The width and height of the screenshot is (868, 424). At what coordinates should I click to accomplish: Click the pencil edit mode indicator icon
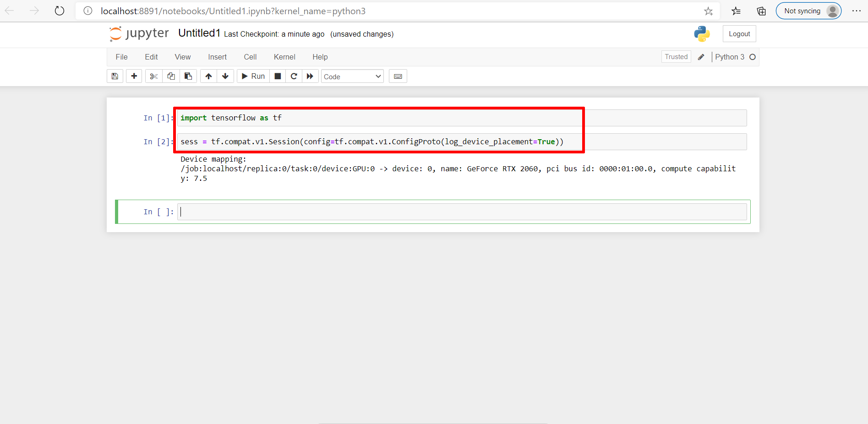(701, 57)
